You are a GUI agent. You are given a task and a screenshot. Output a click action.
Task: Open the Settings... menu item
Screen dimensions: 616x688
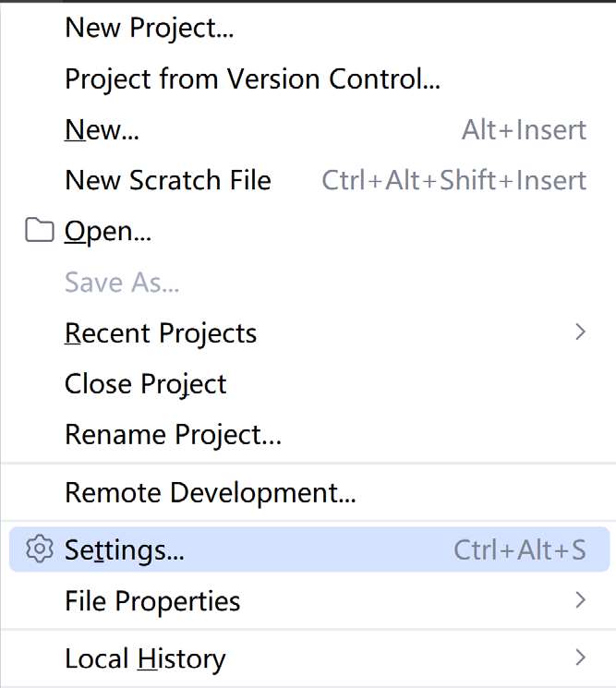tap(125, 550)
